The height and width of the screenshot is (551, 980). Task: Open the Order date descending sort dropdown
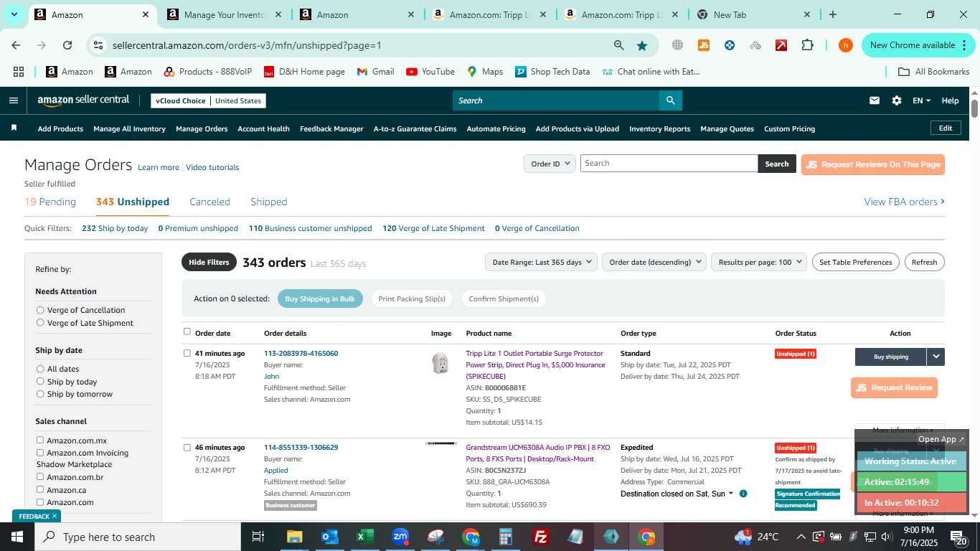pos(654,262)
